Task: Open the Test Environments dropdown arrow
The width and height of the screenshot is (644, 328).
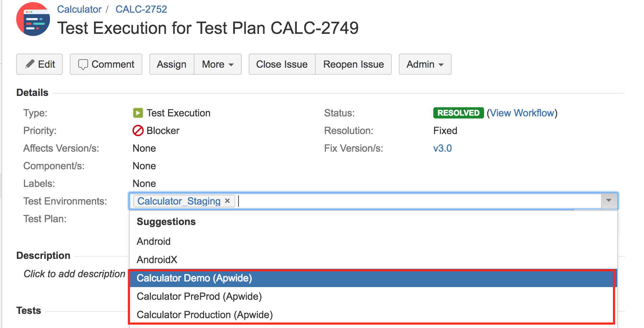Action: tap(609, 201)
